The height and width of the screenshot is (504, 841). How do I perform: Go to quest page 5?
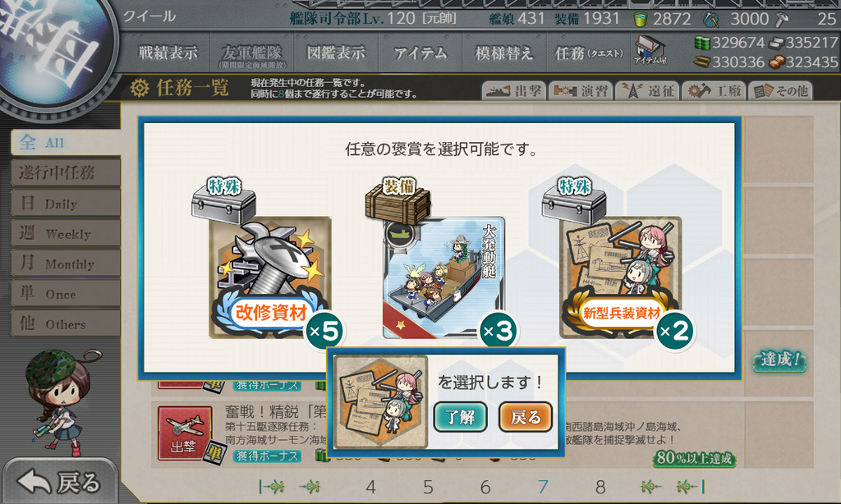click(x=427, y=487)
